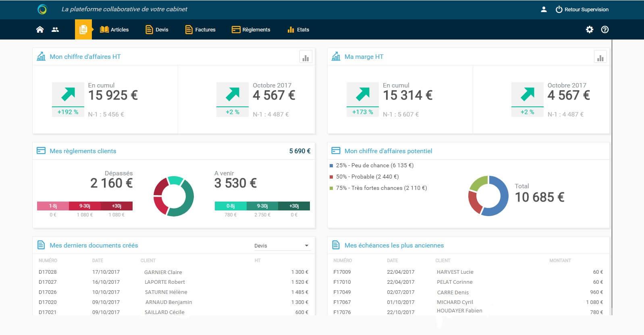Open the settings gear icon
The height and width of the screenshot is (335, 644).
coord(590,29)
